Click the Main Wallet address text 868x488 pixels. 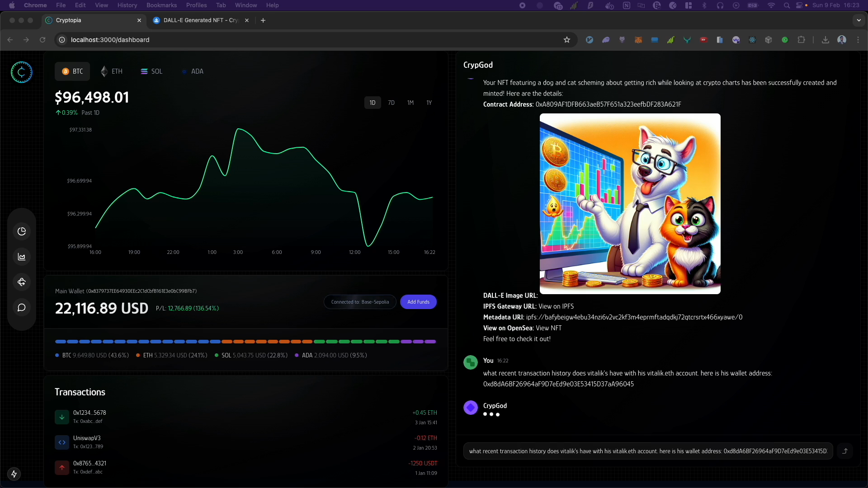point(141,291)
